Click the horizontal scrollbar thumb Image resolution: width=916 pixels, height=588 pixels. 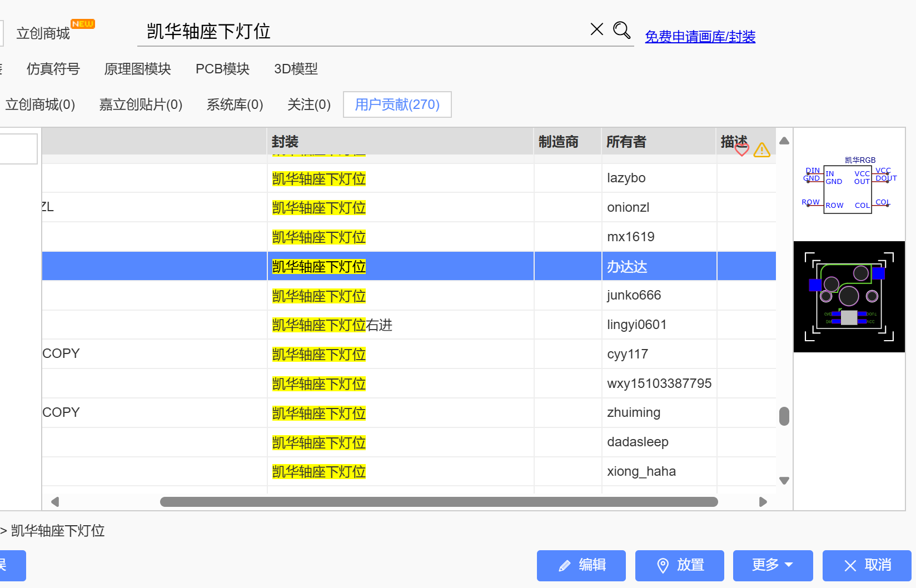pos(439,502)
